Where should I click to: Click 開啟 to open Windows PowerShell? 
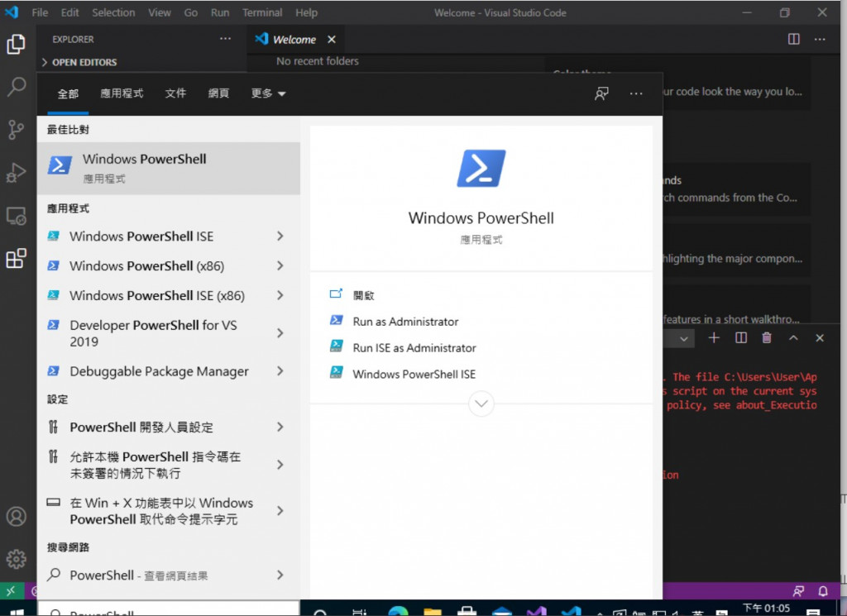(364, 295)
